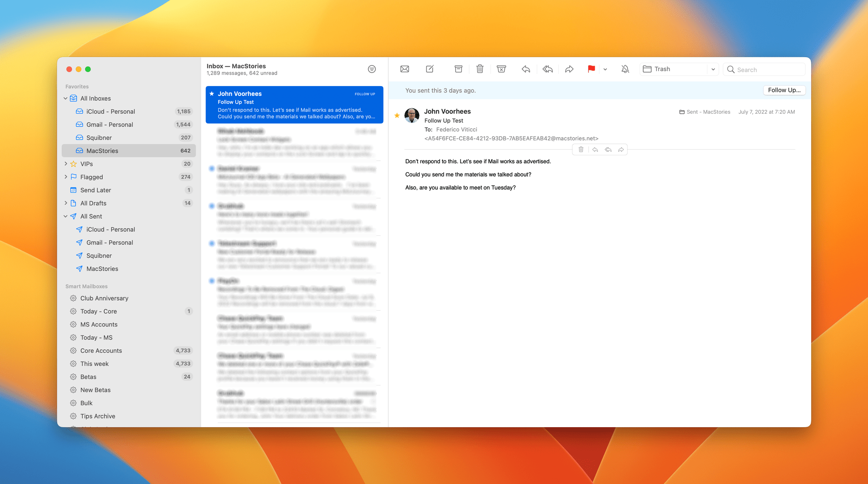868x484 pixels.
Task: Collapse the All Sent group
Action: pos(66,216)
